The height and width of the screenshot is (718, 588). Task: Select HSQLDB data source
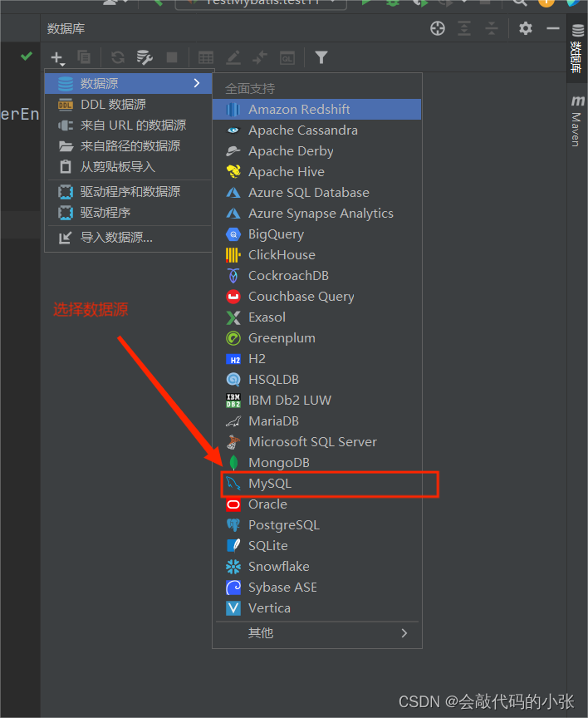coord(316,380)
